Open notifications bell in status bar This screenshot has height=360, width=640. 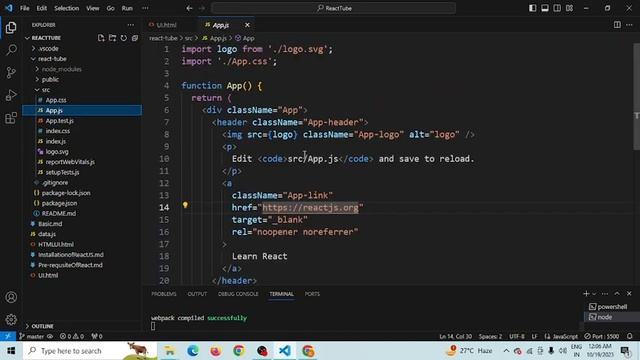(x=630, y=336)
